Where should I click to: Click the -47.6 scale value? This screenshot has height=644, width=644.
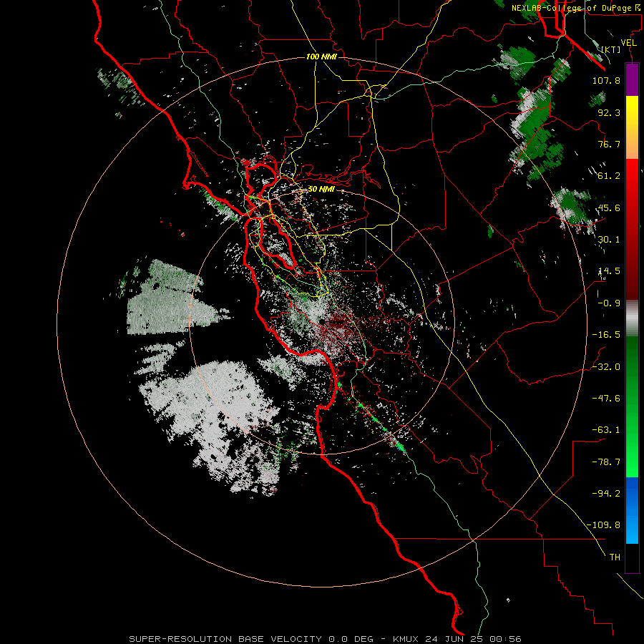pyautogui.click(x=606, y=399)
